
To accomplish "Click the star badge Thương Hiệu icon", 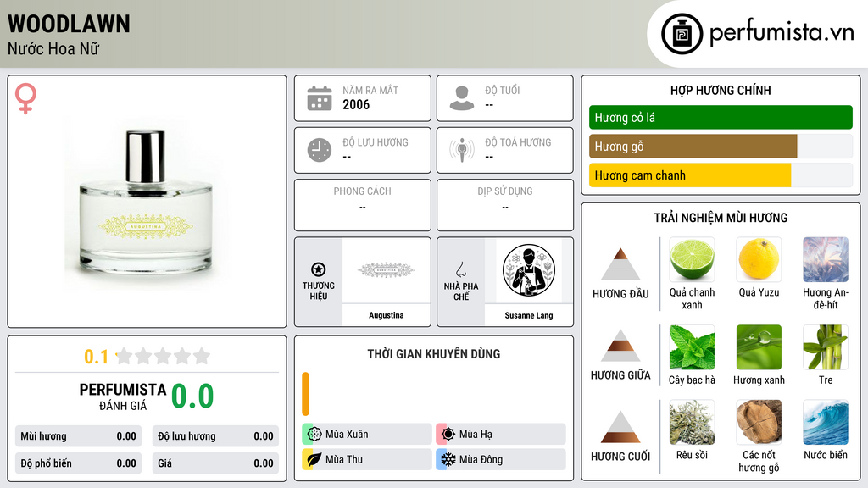I will 319,269.
